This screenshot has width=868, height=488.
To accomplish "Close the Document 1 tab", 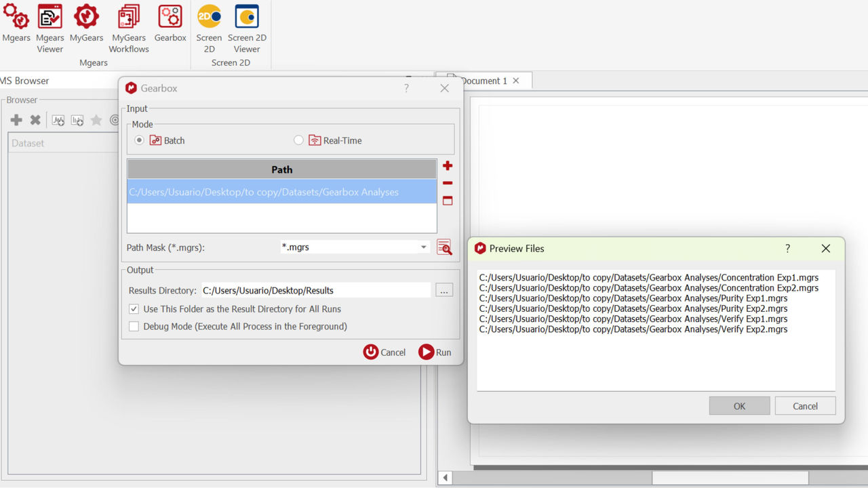I will click(x=516, y=81).
